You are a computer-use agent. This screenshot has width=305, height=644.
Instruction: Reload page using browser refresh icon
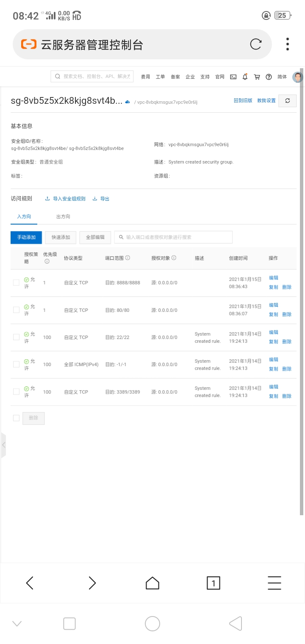[256, 44]
